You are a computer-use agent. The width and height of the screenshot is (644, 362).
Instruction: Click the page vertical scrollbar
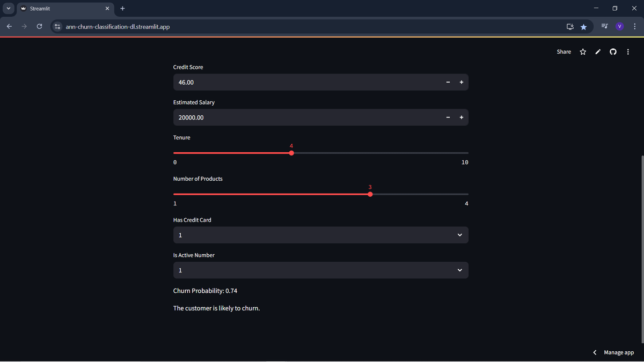coord(642,249)
